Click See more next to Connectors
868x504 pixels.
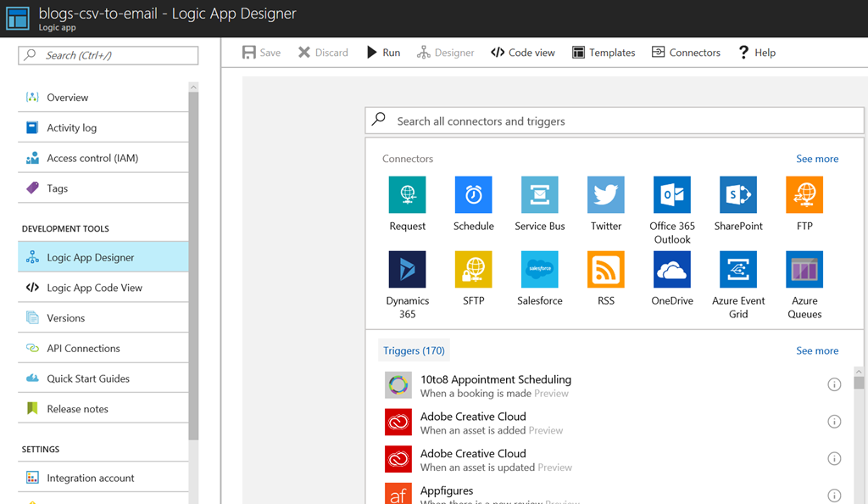coord(816,159)
